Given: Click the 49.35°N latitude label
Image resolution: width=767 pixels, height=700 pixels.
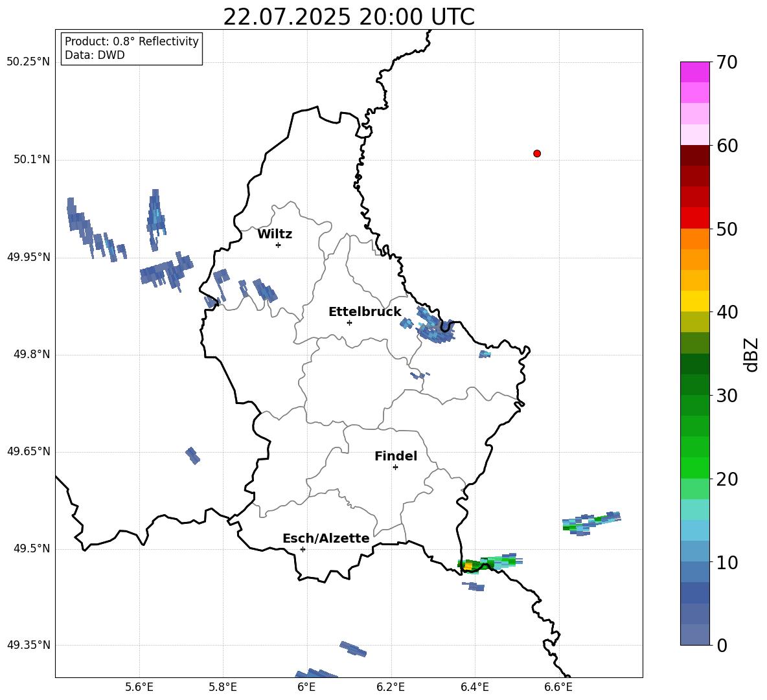Looking at the screenshot, I should 29,645.
